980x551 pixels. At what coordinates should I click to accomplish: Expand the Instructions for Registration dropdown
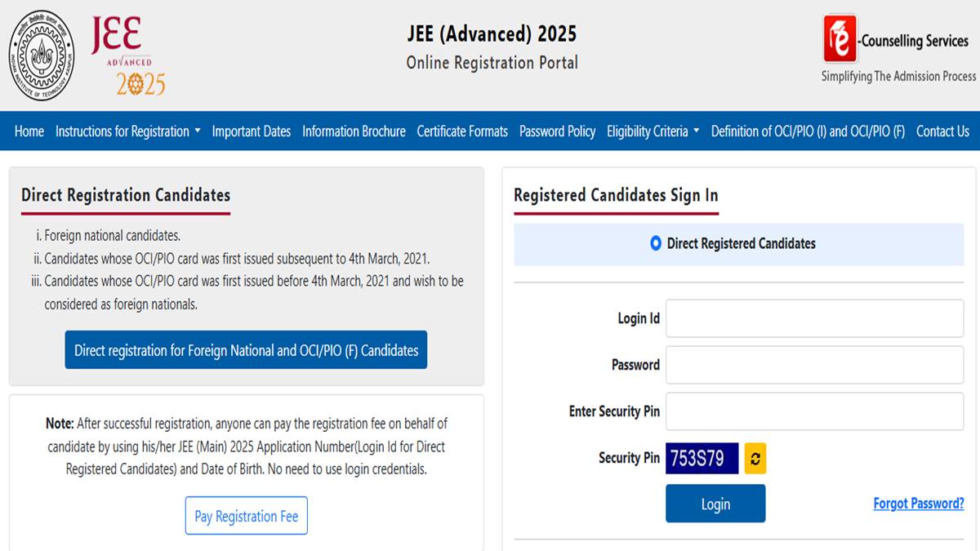127,131
